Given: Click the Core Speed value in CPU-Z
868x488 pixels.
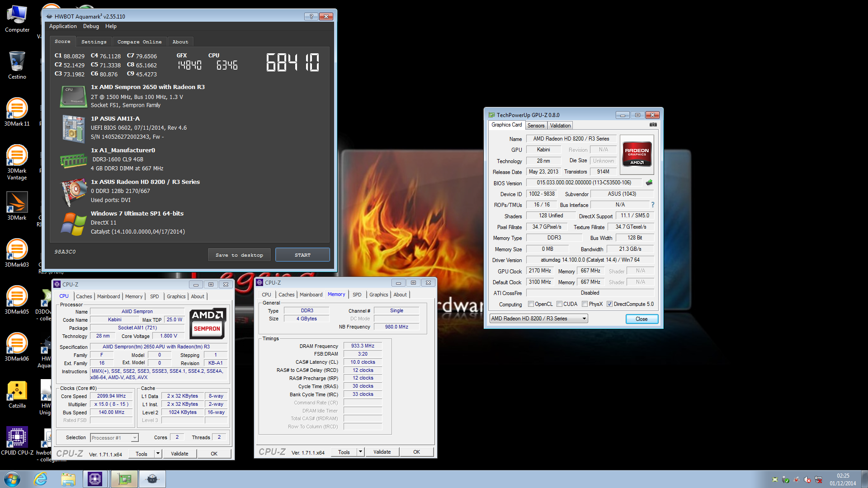Looking at the screenshot, I should tap(111, 396).
